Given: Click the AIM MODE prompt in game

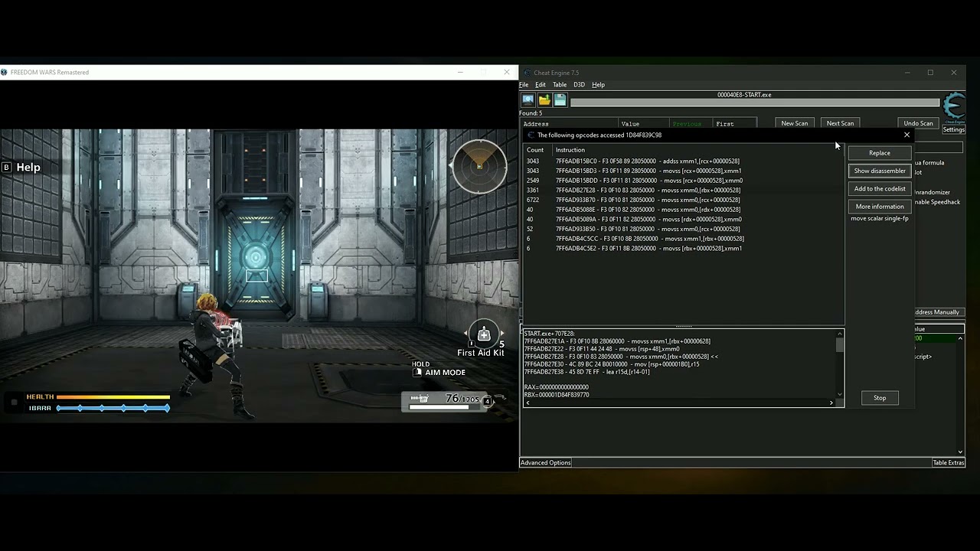Looking at the screenshot, I should 439,372.
